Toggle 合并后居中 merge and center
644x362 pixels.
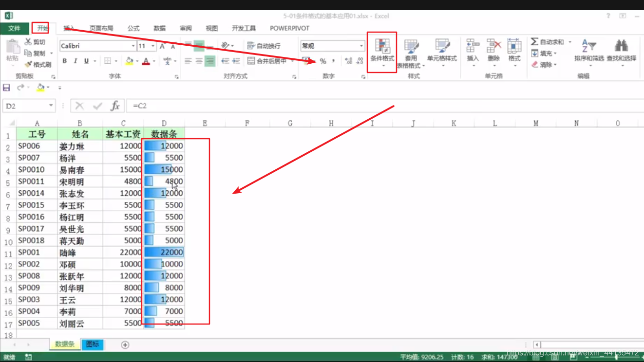[267, 61]
